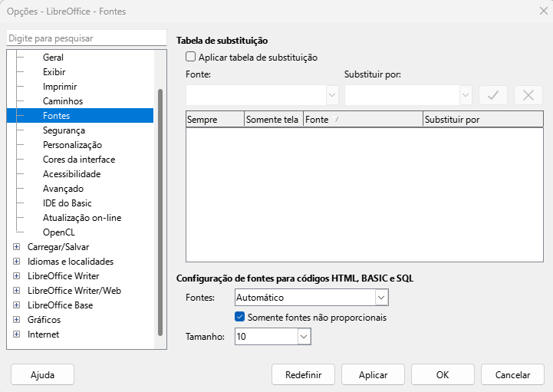Select Segurança in the options tree
The height and width of the screenshot is (392, 553).
[64, 130]
